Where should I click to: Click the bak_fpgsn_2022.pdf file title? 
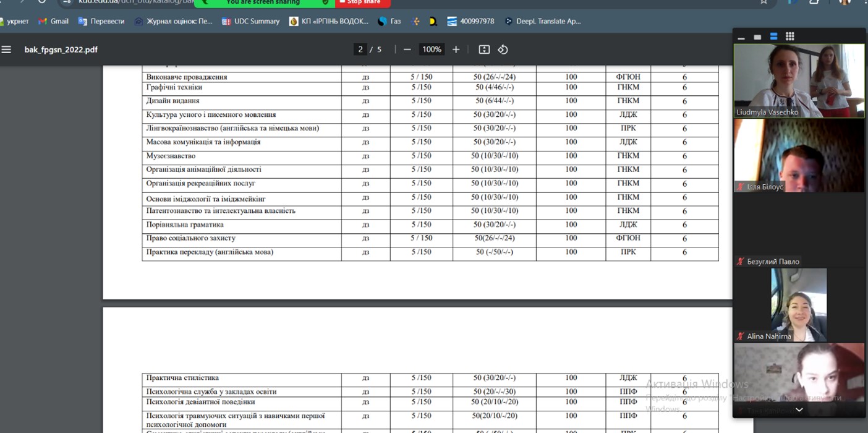click(61, 49)
